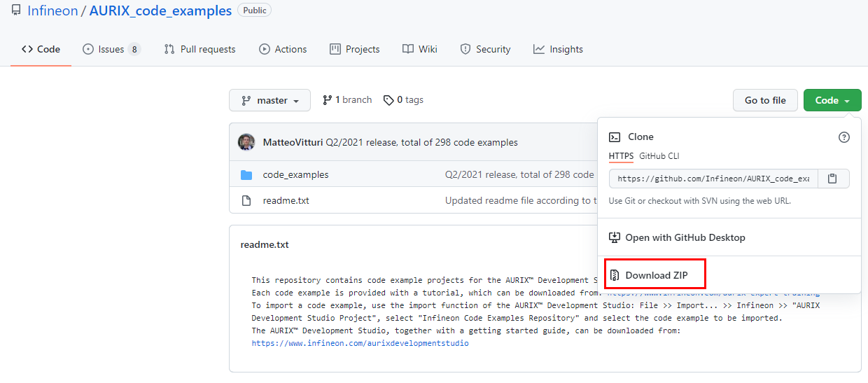Click the clone URL input field

(x=712, y=179)
